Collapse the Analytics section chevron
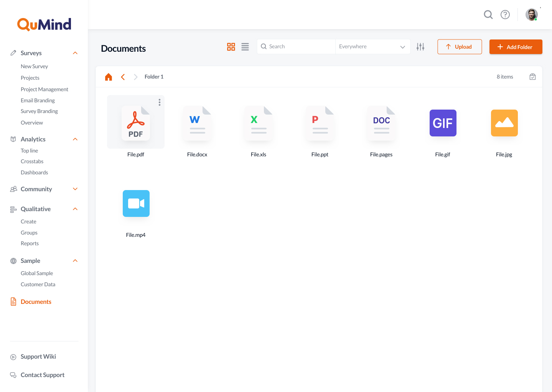The height and width of the screenshot is (392, 552). 75,139
